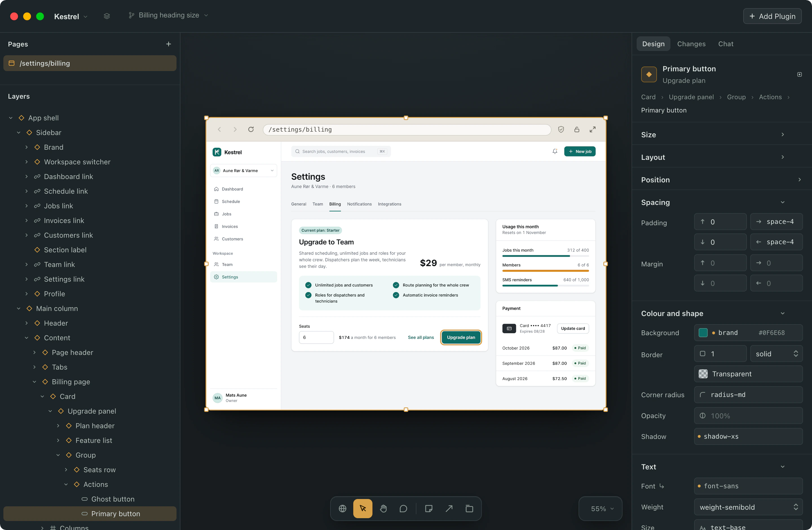Open the Billing heading size branch dropdown
812x530 pixels.
(x=169, y=15)
